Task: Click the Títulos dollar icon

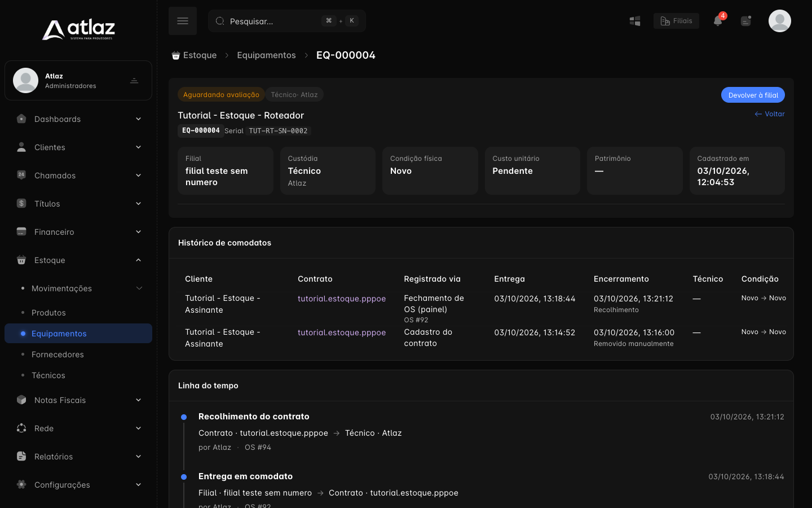Action: (21, 203)
